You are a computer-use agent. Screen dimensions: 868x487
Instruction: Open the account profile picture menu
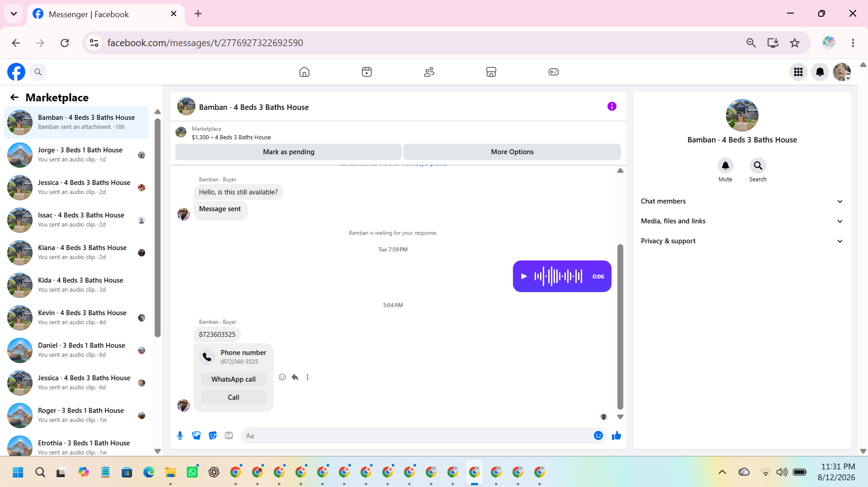click(842, 72)
